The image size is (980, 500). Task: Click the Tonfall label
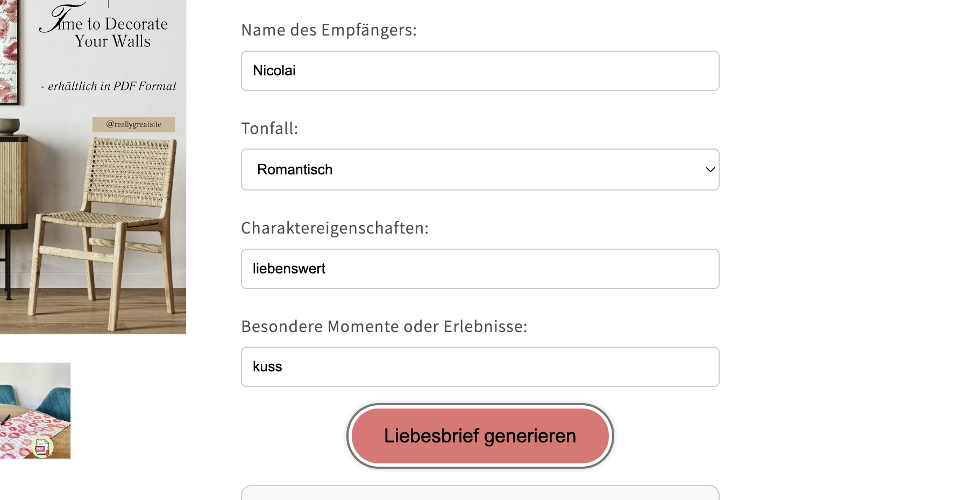click(x=269, y=128)
